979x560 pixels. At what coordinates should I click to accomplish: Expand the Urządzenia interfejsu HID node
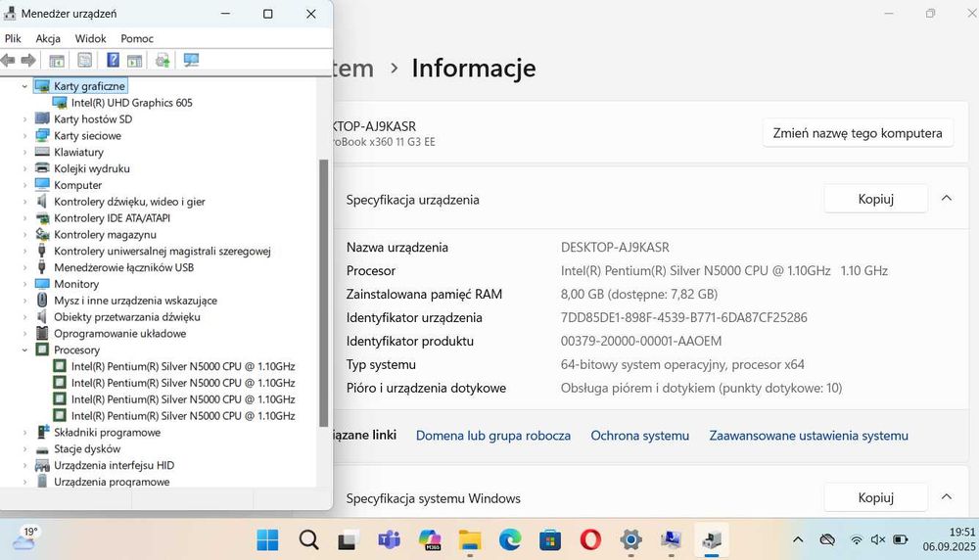coord(24,465)
